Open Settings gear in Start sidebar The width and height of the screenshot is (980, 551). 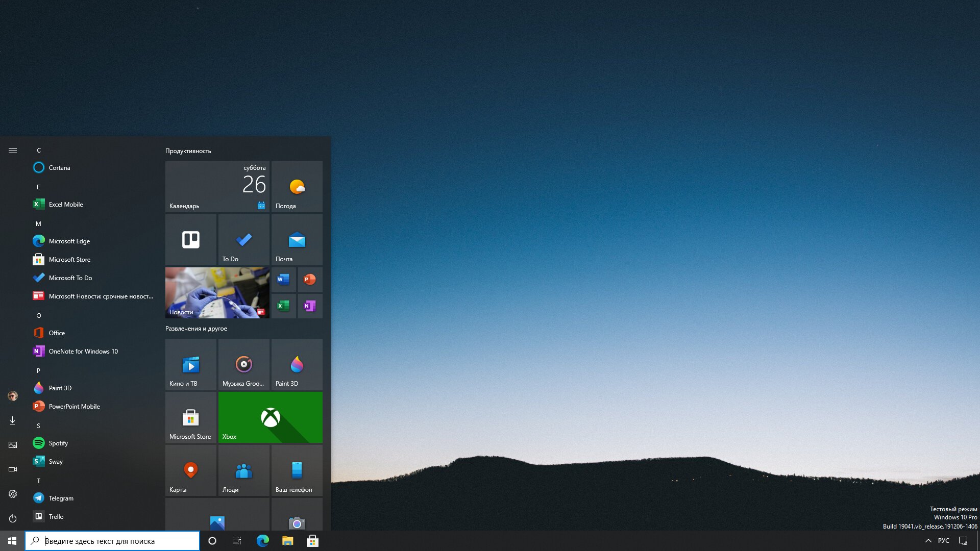pyautogui.click(x=13, y=494)
